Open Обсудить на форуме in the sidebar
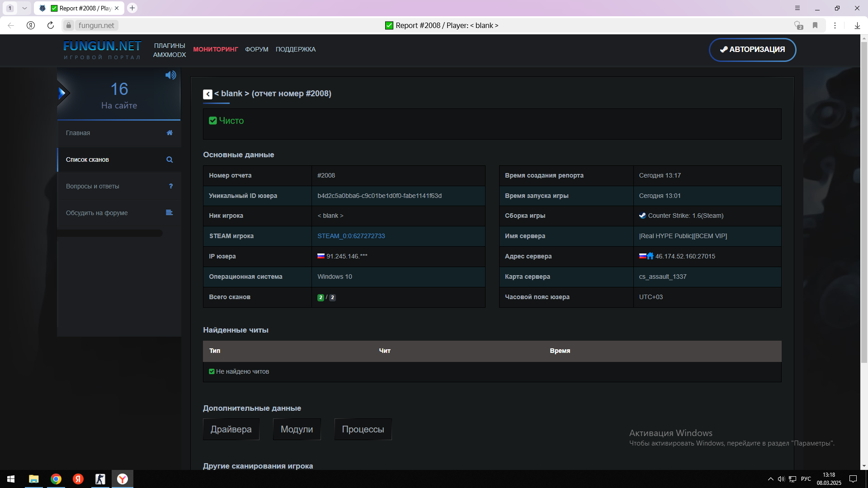Image resolution: width=868 pixels, height=488 pixels. coord(119,213)
